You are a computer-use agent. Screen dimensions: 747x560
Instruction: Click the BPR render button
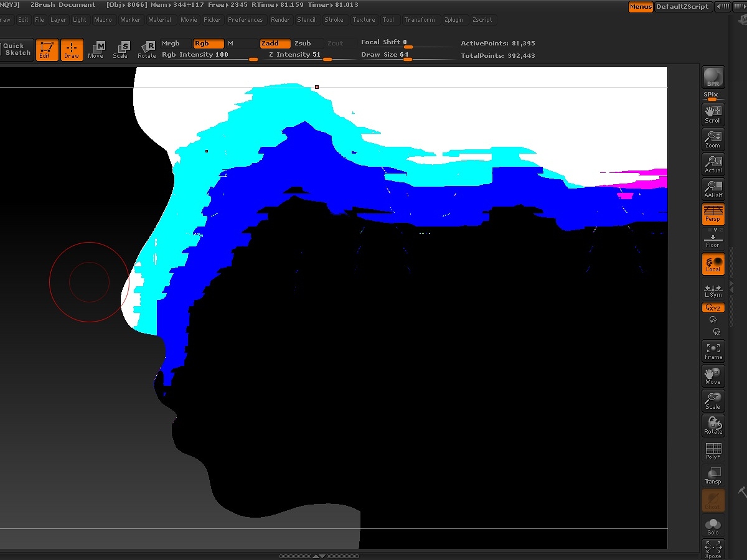coord(713,78)
